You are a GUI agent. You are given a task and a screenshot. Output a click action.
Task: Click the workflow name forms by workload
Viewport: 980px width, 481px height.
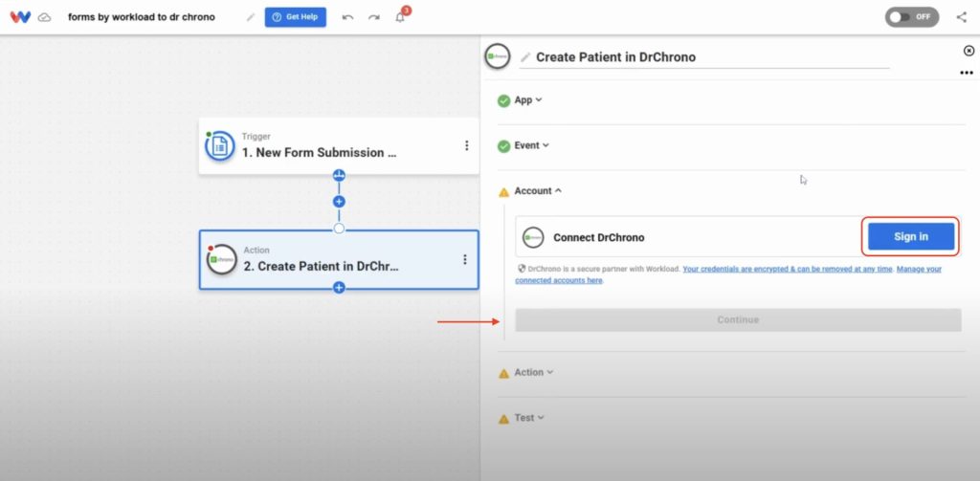tap(142, 17)
